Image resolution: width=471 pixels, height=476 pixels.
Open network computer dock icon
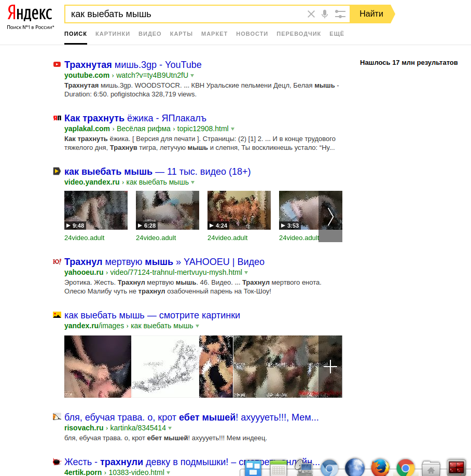tap(303, 468)
